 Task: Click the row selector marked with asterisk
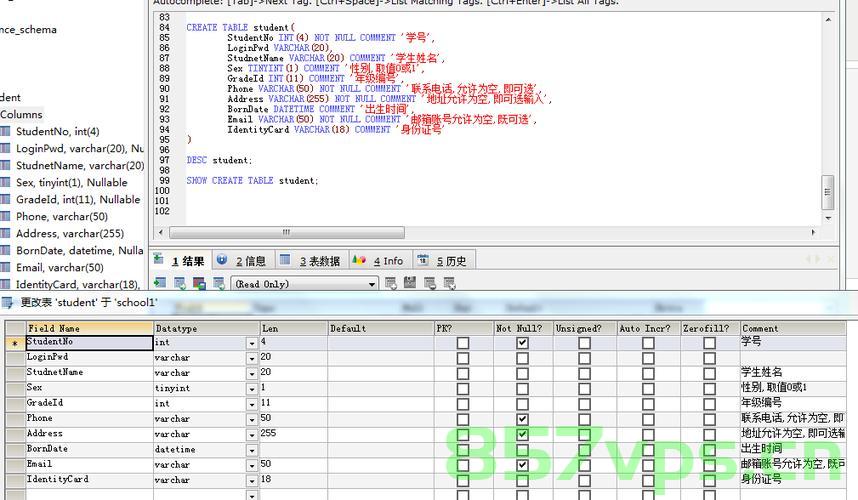[15, 343]
